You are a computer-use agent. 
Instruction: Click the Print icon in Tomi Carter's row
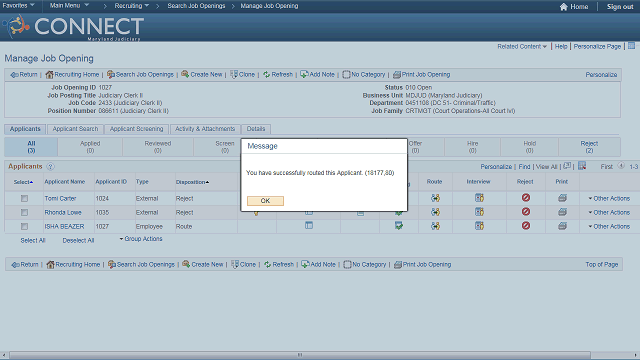(562, 198)
